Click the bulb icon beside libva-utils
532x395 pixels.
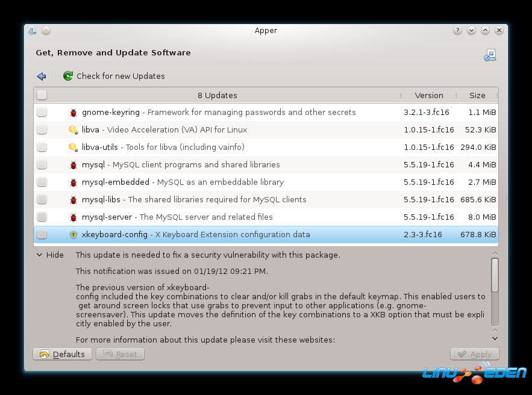(74, 148)
